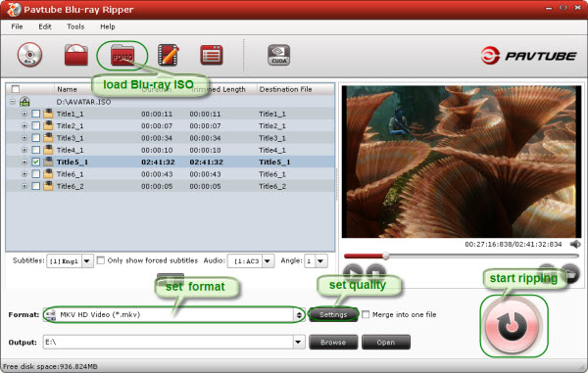Open the Edit menu
588x373 pixels.
coord(45,26)
